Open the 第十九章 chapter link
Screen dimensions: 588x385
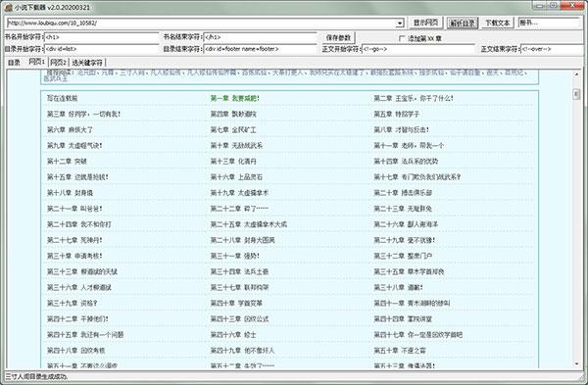(x=239, y=193)
